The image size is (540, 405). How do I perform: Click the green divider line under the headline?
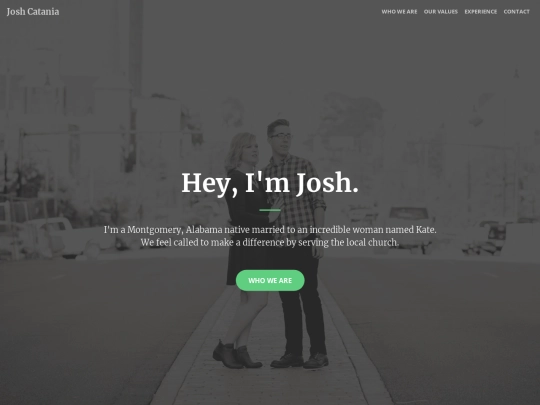point(270,210)
